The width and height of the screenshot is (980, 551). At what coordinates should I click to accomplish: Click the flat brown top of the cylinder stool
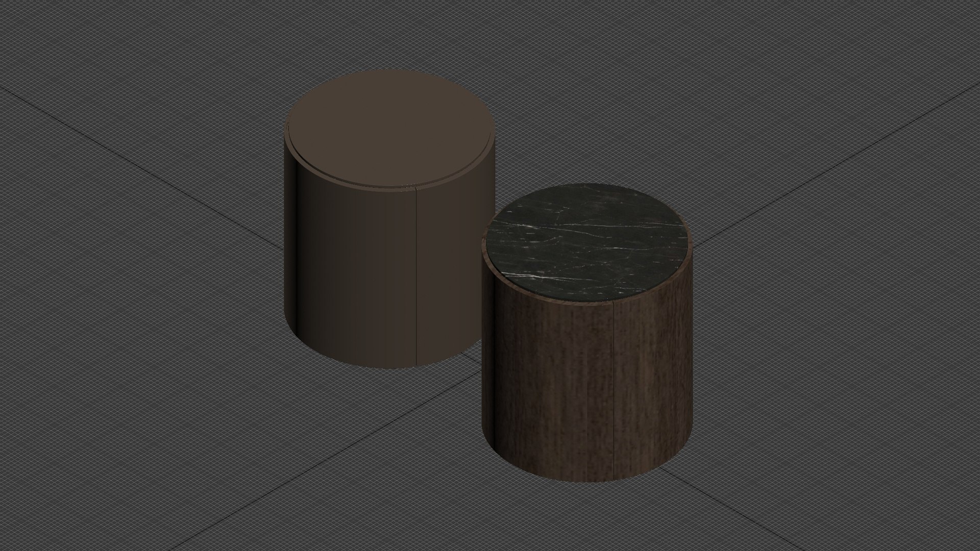tap(389, 128)
